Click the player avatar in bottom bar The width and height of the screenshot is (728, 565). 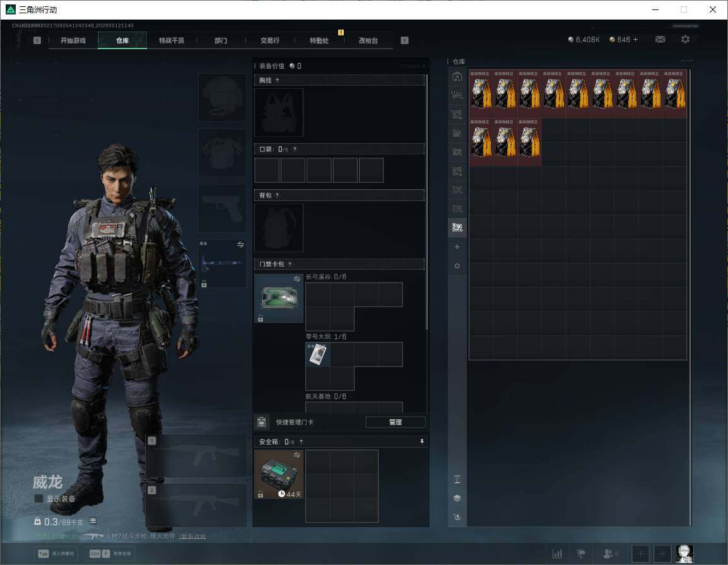(684, 554)
